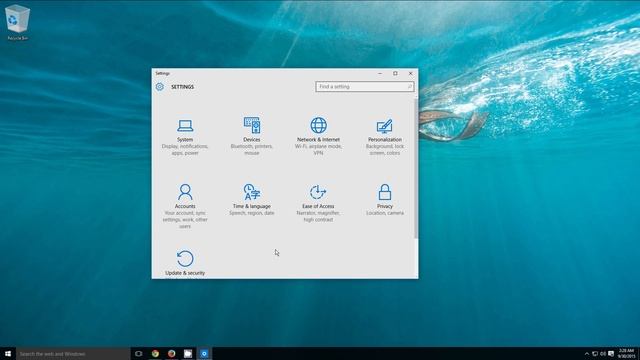Image resolution: width=640 pixels, height=360 pixels.
Task: Open Time & language settings
Action: click(251, 200)
